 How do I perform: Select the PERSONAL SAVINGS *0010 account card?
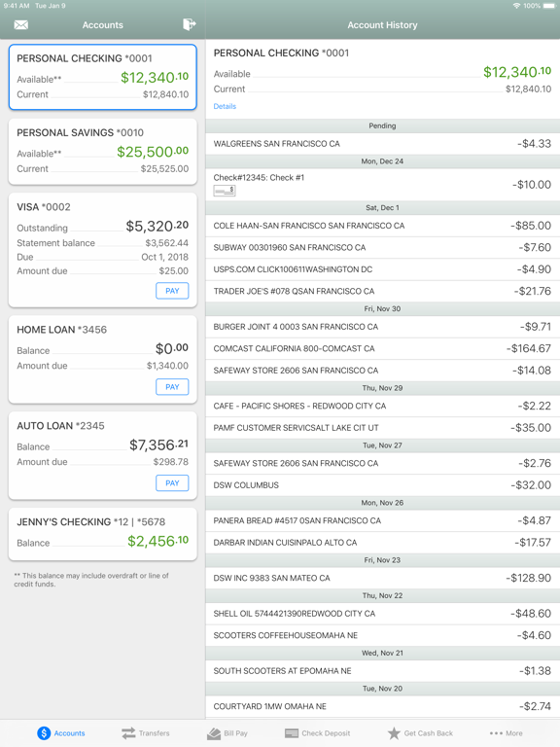click(103, 151)
